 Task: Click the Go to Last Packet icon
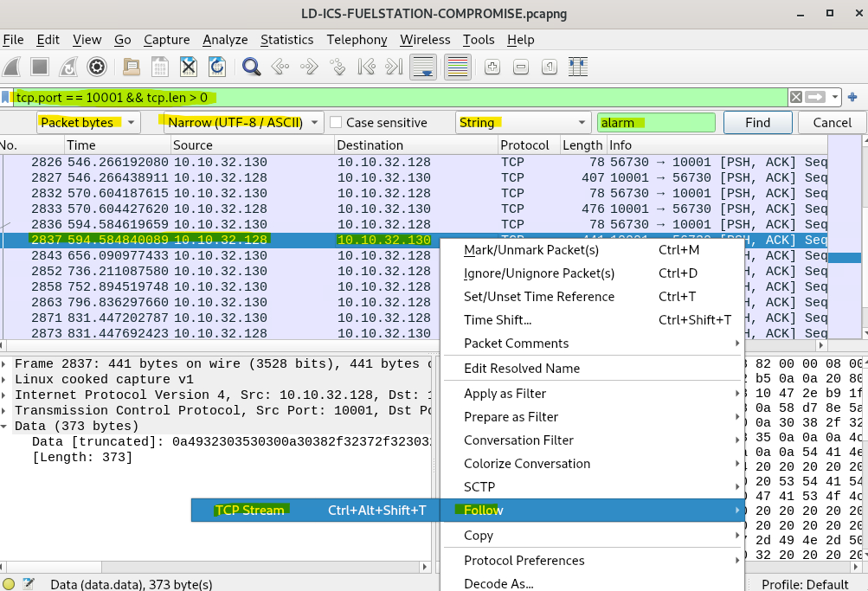(x=394, y=67)
